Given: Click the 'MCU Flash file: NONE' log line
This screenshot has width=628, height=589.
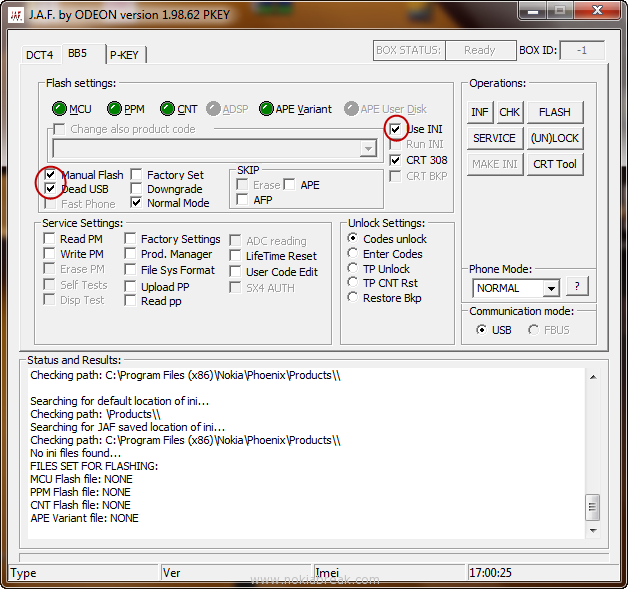Looking at the screenshot, I should click(x=81, y=479).
